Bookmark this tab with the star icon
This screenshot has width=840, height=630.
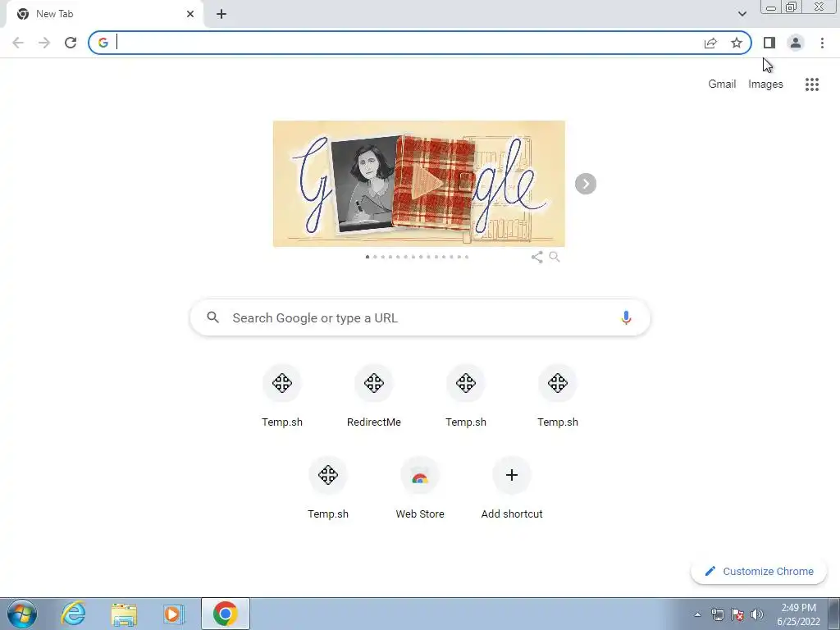pyautogui.click(x=737, y=43)
